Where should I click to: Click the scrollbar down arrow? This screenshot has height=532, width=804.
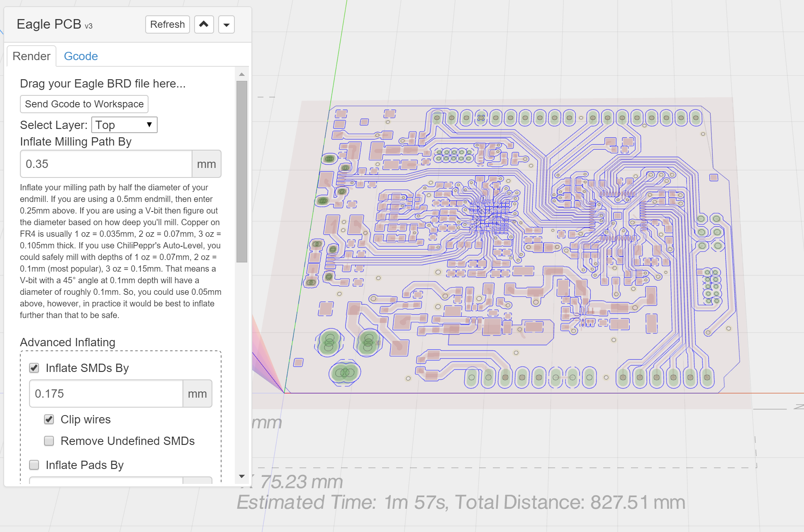tap(242, 476)
